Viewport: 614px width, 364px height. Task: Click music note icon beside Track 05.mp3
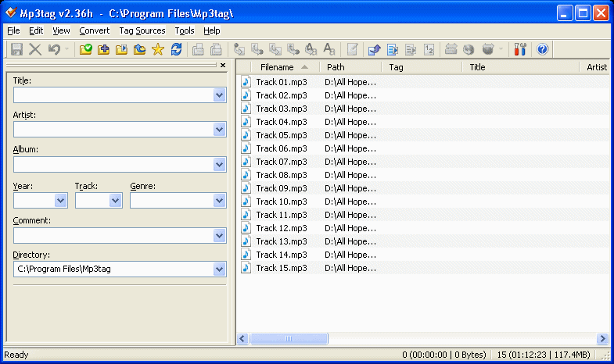[246, 135]
